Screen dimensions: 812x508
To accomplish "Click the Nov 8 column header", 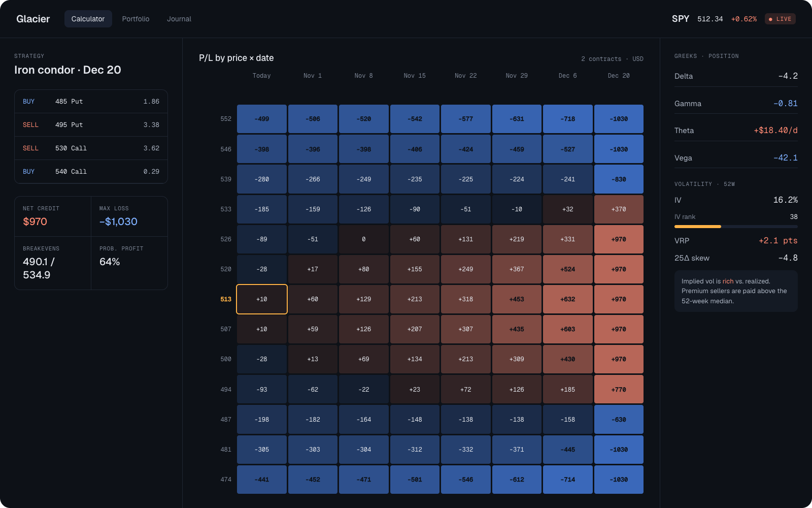I will (364, 76).
